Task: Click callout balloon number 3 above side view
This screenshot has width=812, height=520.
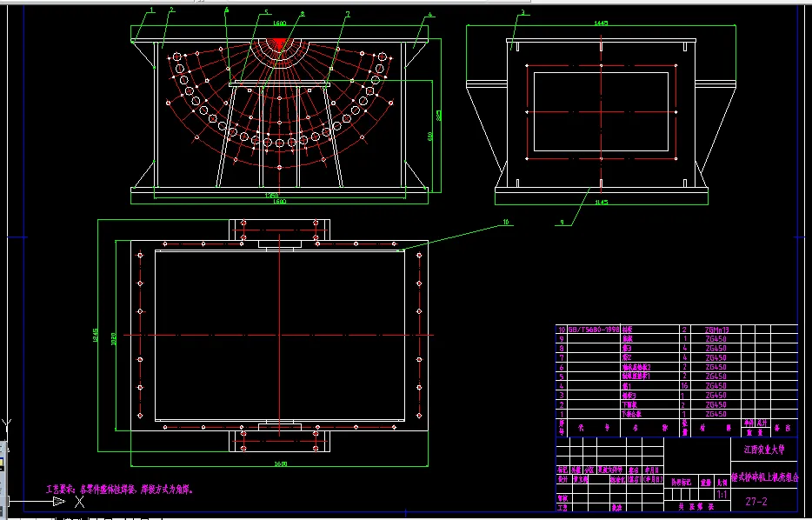Action: [x=523, y=12]
